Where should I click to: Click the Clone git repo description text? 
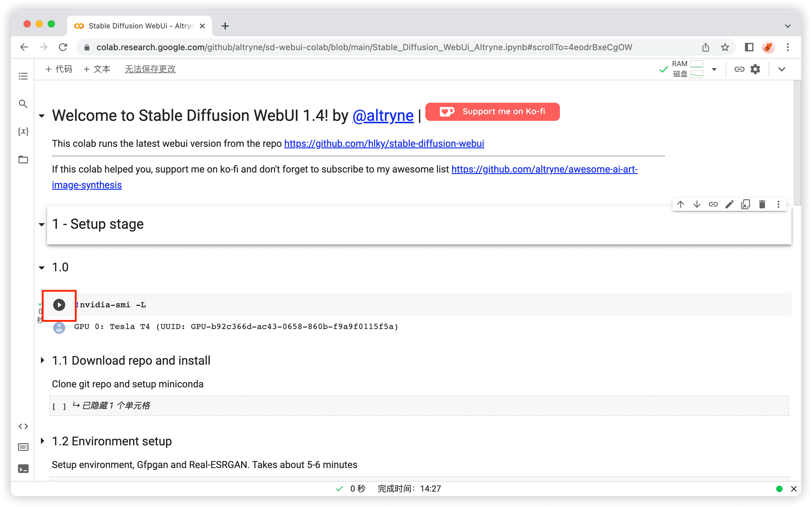(128, 384)
